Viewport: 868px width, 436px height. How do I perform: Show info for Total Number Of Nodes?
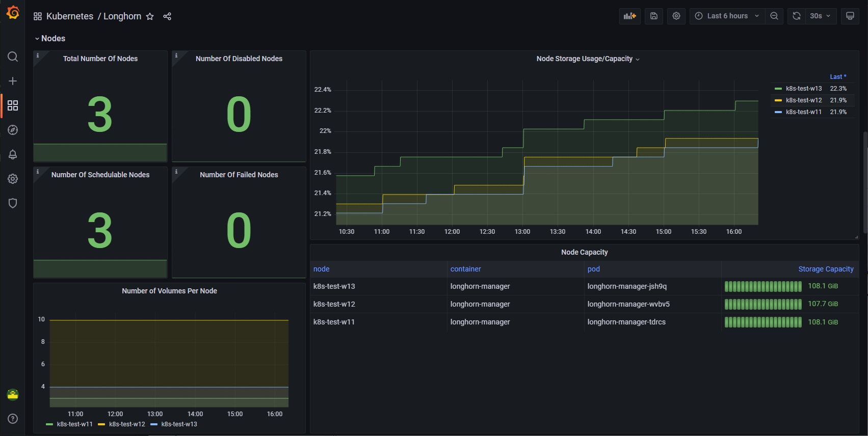coord(38,56)
